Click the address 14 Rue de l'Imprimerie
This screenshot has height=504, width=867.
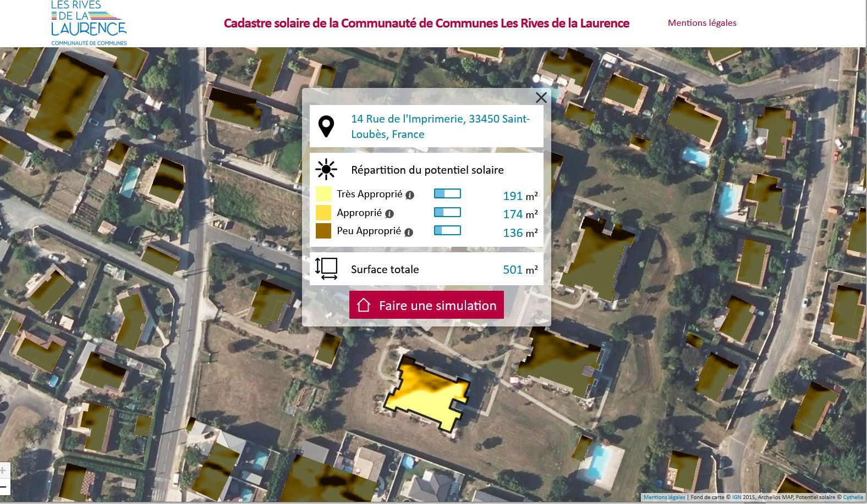tap(441, 126)
